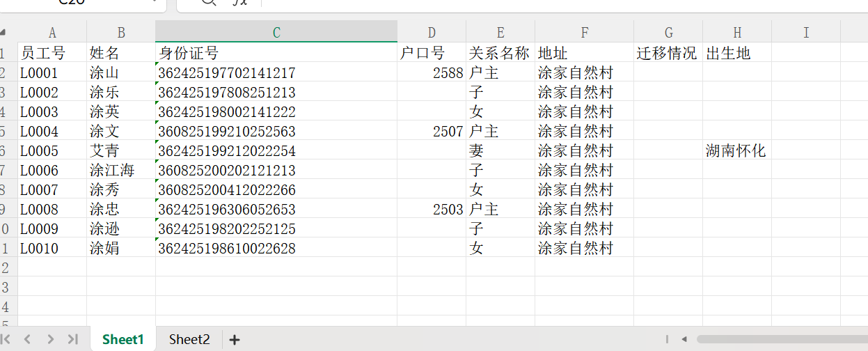Go to the previous sheet tab arrow
Image resolution: width=868 pixels, height=351 pixels.
(28, 339)
